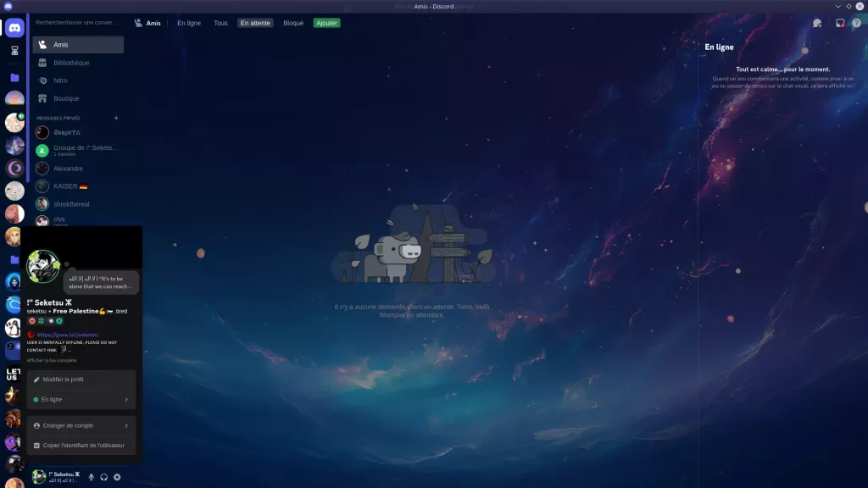Mute your microphone in the bottom bar
The image size is (868, 488).
point(90,477)
